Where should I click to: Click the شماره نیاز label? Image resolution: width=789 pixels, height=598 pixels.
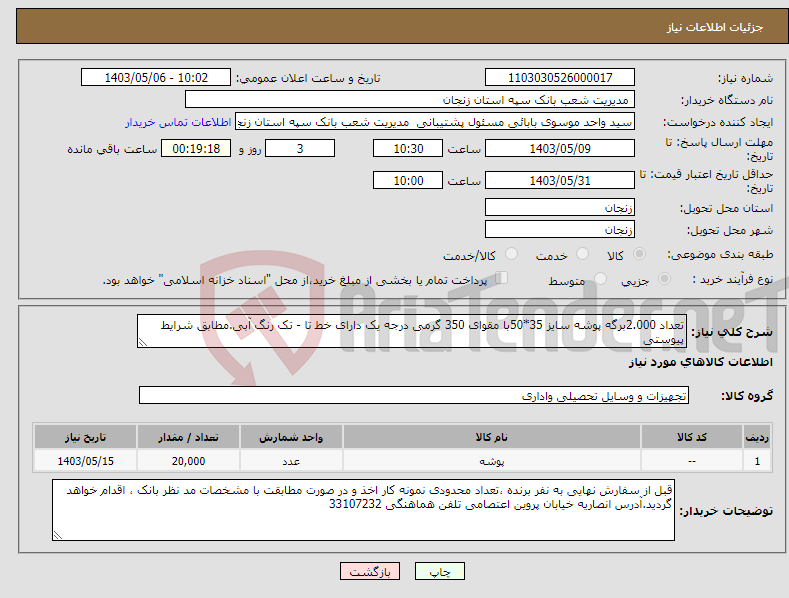click(745, 79)
